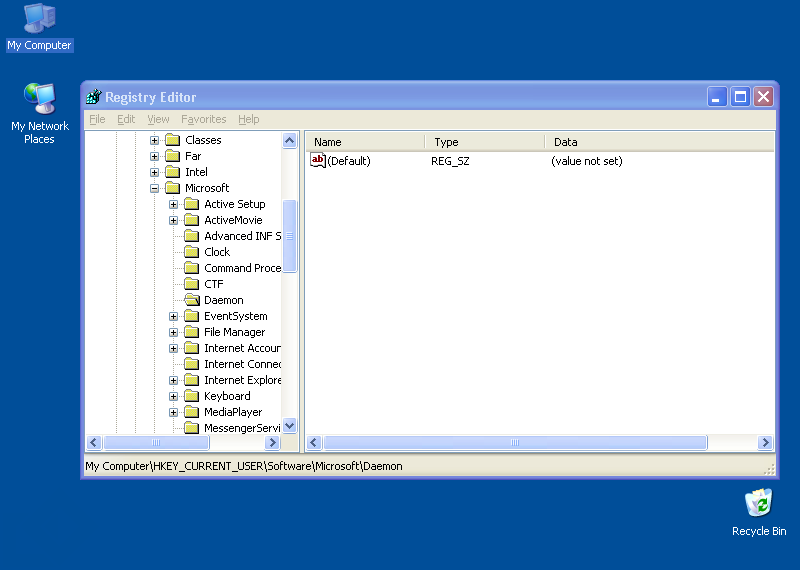The image size is (800, 570).
Task: Close the Registry Editor window
Action: point(764,96)
